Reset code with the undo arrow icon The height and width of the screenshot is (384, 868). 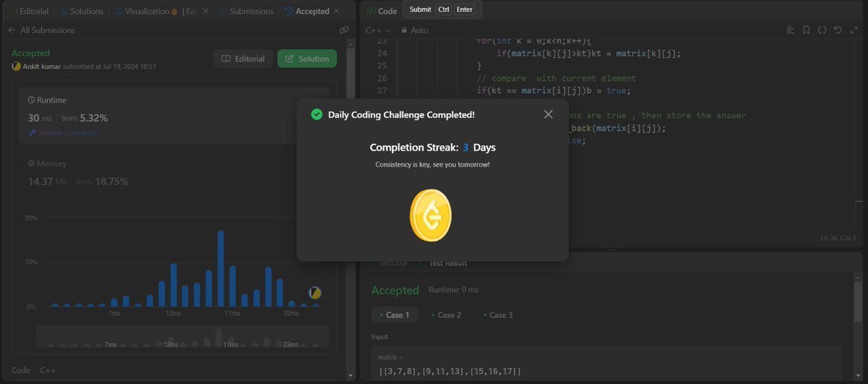click(838, 30)
